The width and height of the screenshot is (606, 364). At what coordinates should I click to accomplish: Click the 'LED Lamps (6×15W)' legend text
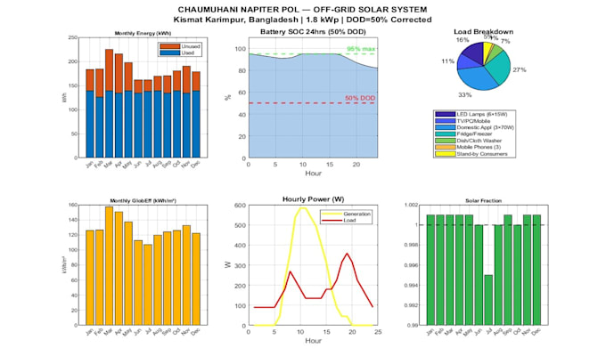pos(482,114)
